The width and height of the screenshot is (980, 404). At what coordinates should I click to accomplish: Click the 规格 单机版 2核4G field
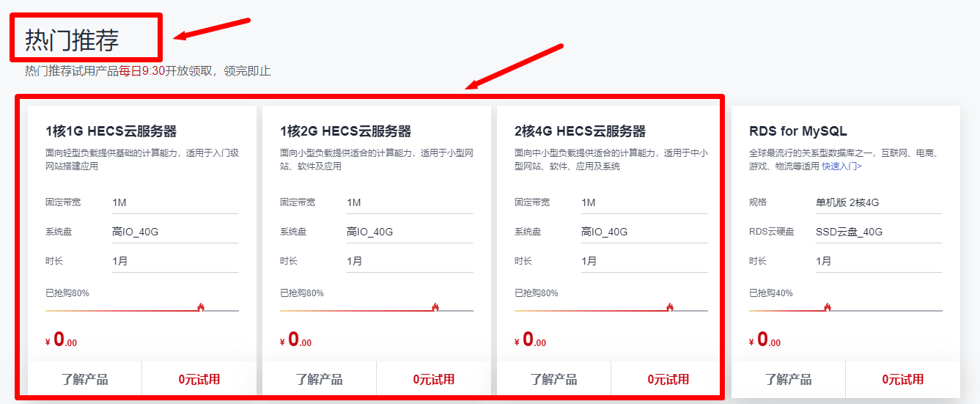(x=878, y=202)
